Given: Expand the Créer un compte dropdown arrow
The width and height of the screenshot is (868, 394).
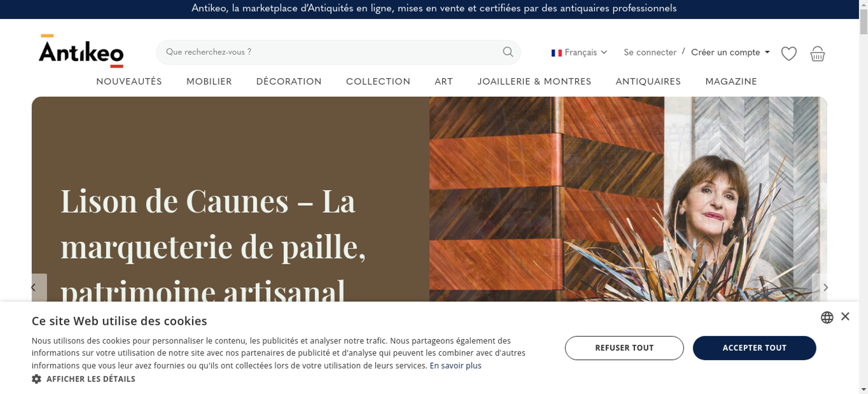Looking at the screenshot, I should point(767,52).
